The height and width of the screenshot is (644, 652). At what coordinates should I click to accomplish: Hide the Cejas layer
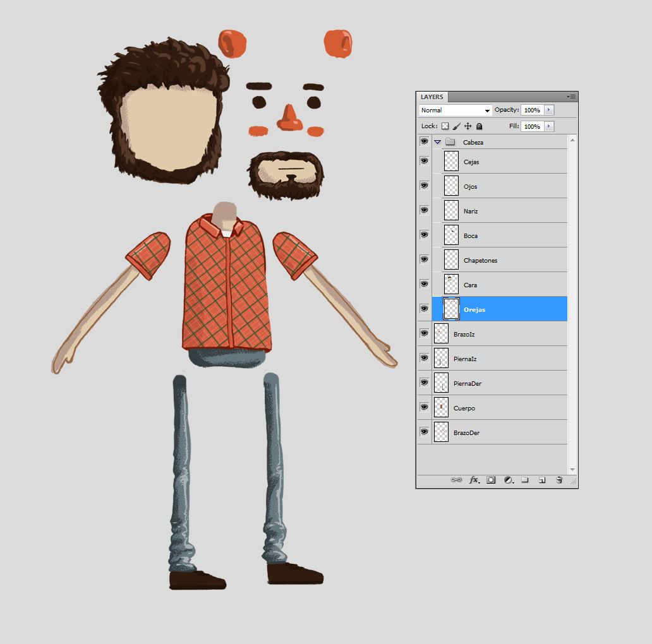pos(424,161)
